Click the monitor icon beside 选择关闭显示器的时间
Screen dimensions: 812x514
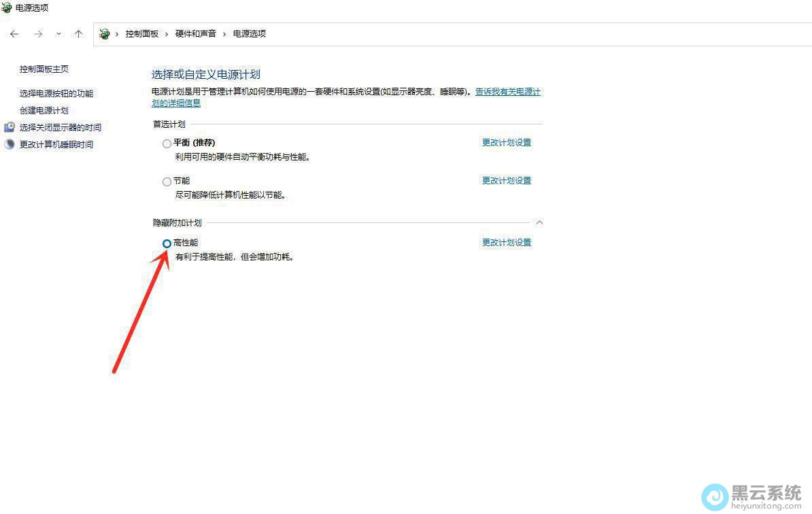(10, 128)
